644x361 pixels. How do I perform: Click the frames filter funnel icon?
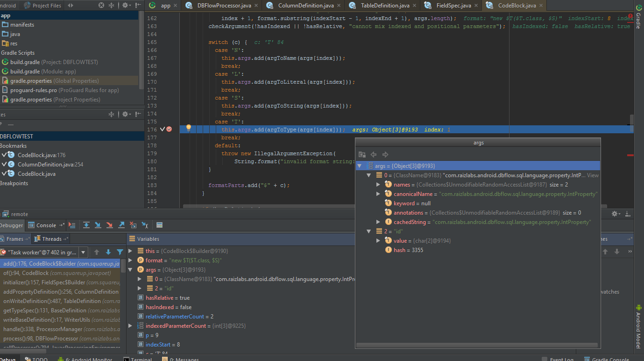[120, 252]
